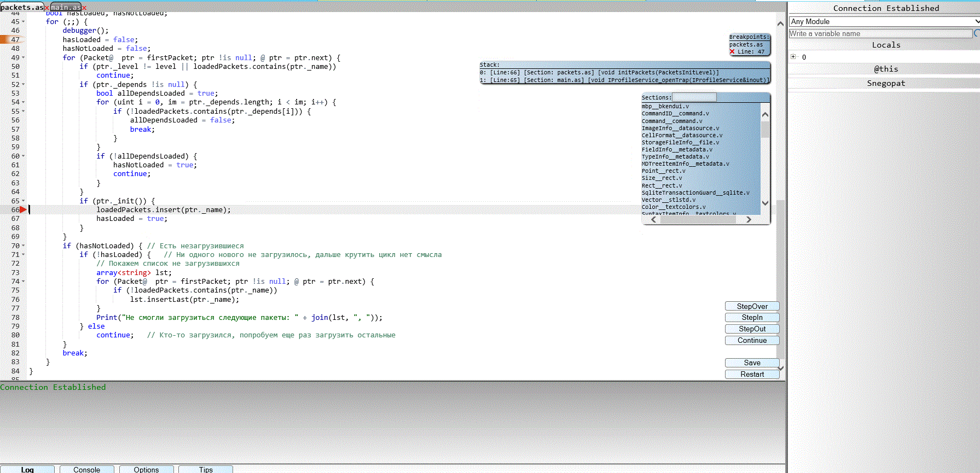Image resolution: width=980 pixels, height=473 pixels.
Task: Switch to the main.as tab
Action: 65,8
